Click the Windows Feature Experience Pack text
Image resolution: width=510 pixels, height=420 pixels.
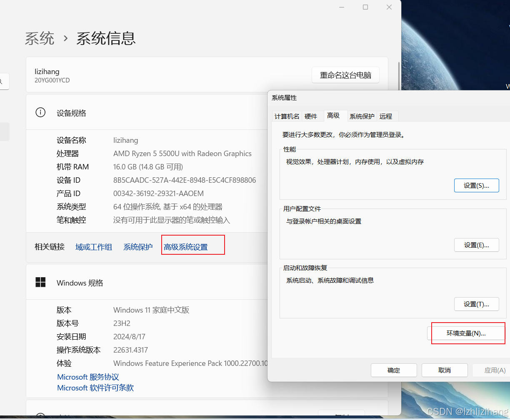(190, 363)
